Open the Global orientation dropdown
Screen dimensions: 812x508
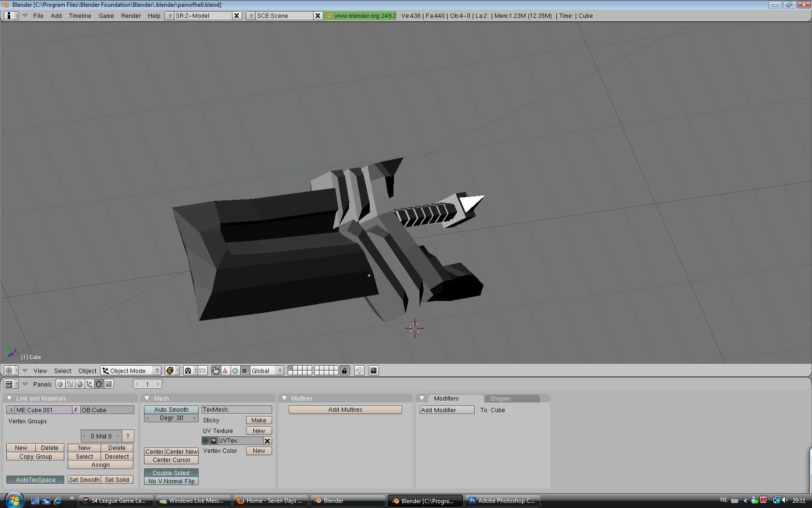pos(266,371)
